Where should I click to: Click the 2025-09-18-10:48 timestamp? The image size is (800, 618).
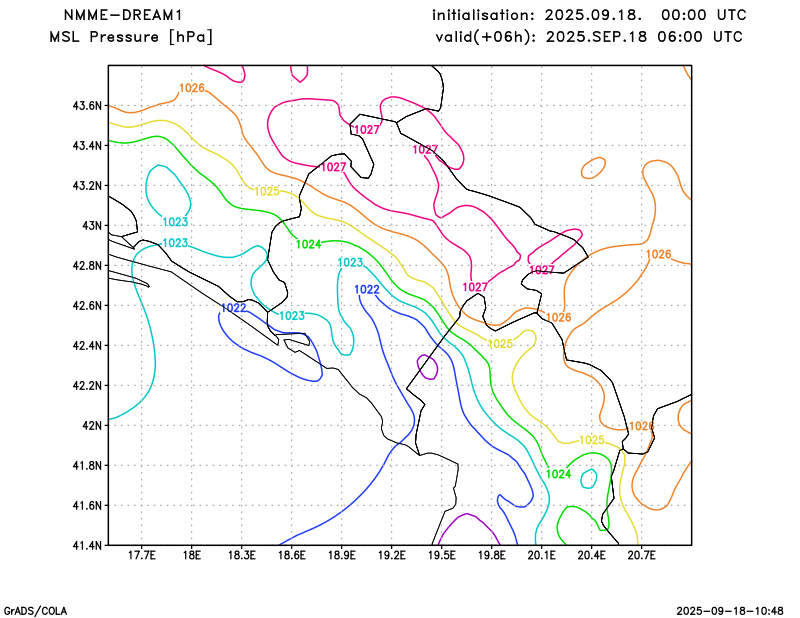point(730,611)
